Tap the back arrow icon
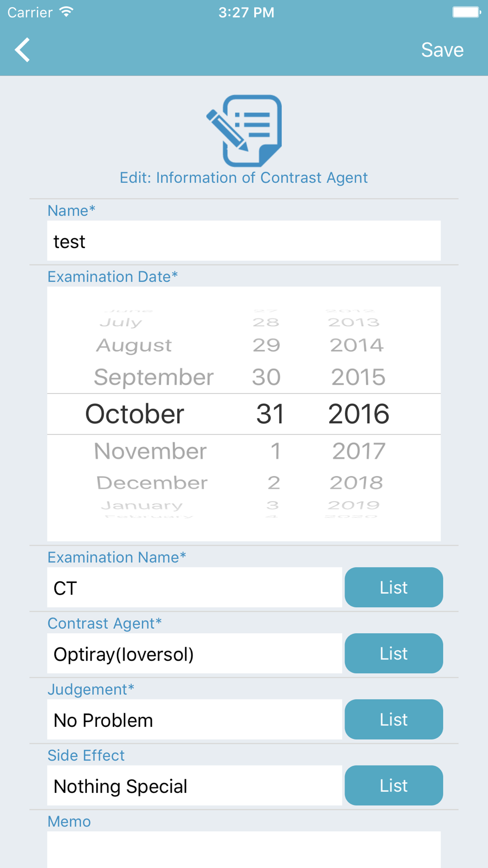 [22, 50]
